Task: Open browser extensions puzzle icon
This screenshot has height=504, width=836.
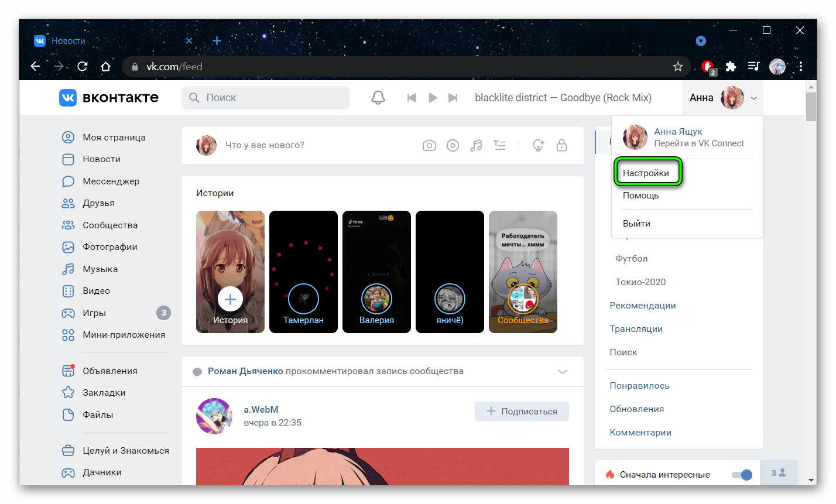Action: [731, 67]
